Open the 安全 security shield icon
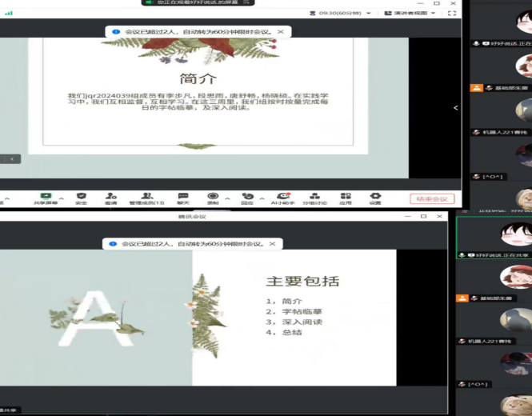532x416 pixels. click(x=81, y=197)
